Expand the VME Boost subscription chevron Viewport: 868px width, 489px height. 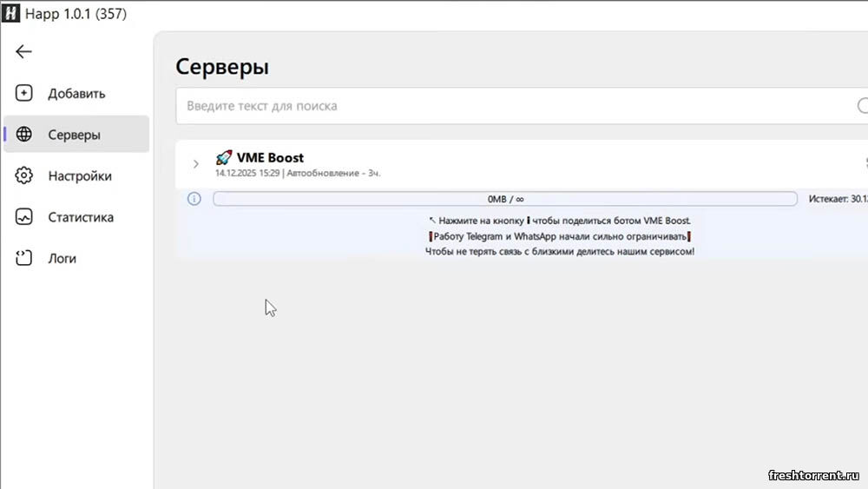195,163
